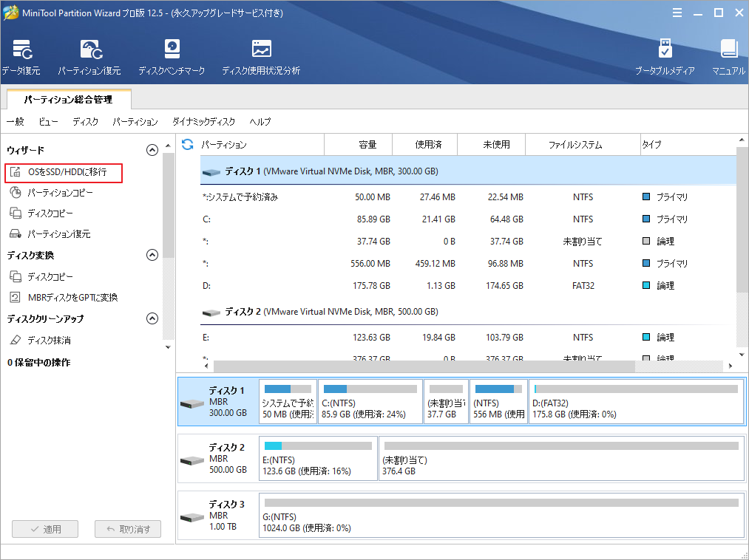Collapse the ディスク変換 section
Screen dimensions: 749x560
152,255
